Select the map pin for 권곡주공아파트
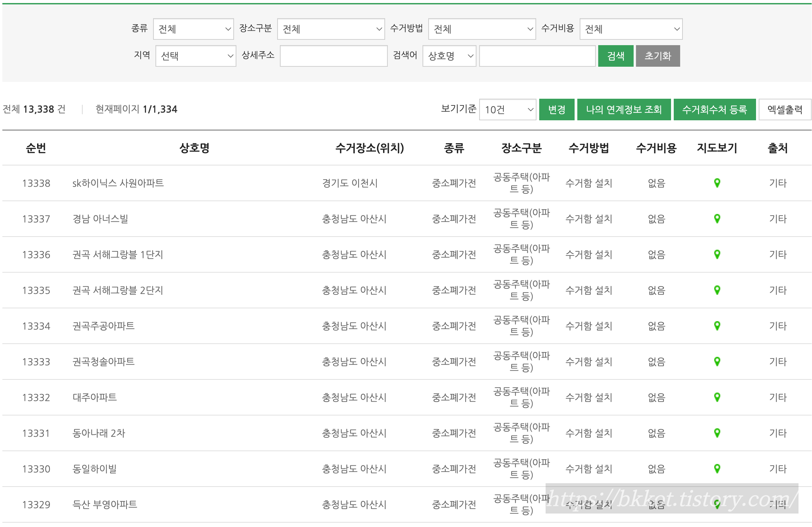Image resolution: width=812 pixels, height=527 pixels. 717,326
